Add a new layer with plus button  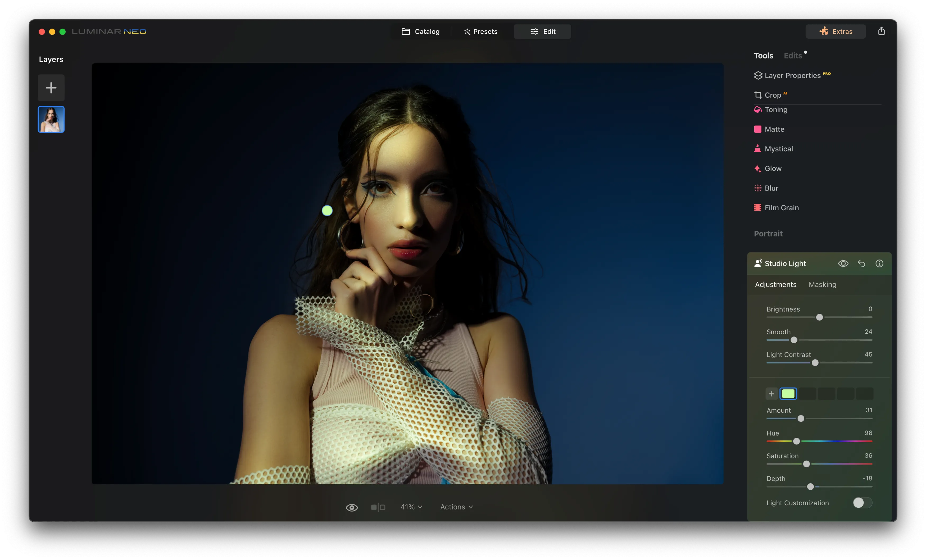click(51, 88)
